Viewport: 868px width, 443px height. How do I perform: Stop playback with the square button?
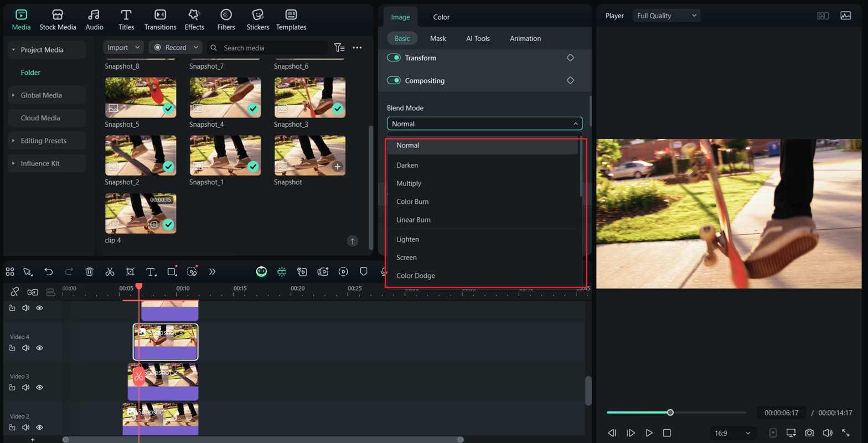pyautogui.click(x=667, y=433)
